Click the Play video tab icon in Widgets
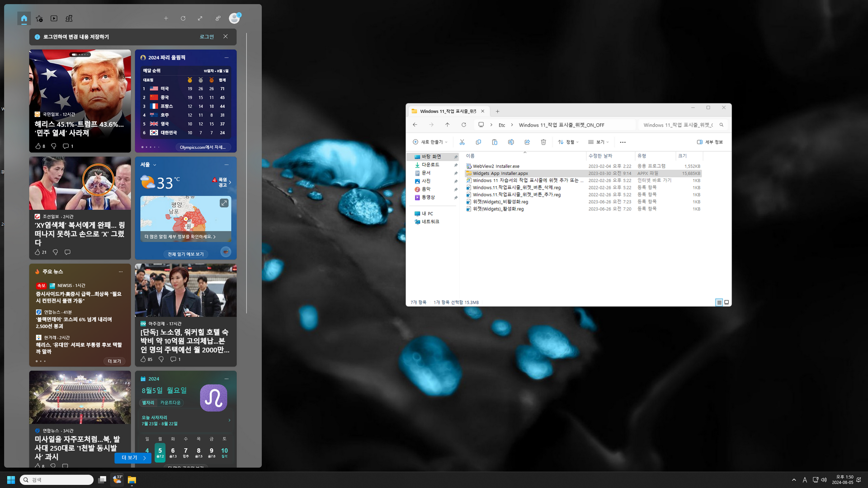 54,19
